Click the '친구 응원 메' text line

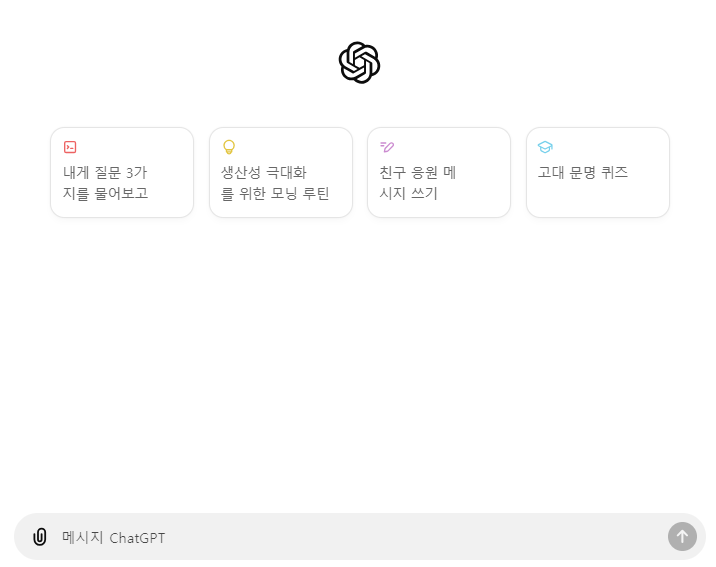[418, 173]
